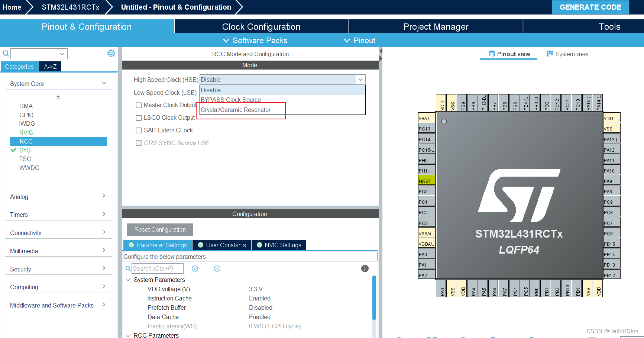This screenshot has width=644, height=338.
Task: Click the NRST pin on the chip
Action: 427,181
